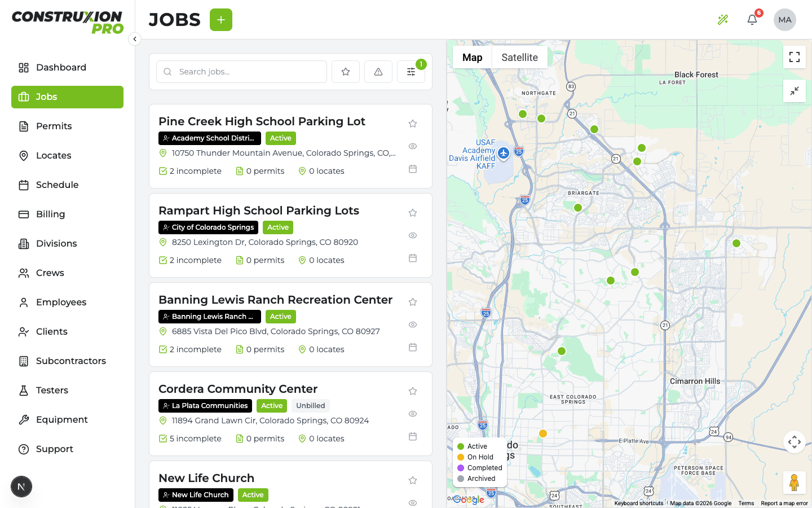This screenshot has height=508, width=812.
Task: Switch map to Map view
Action: point(473,58)
